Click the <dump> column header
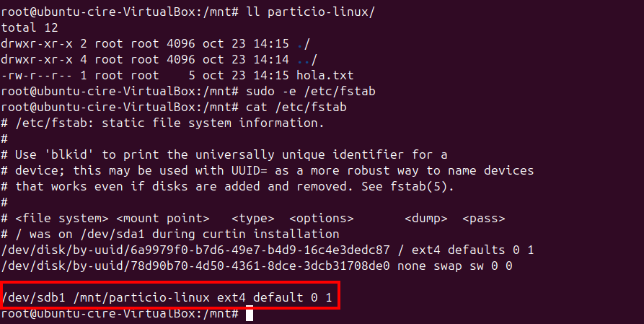The image size is (644, 324). [426, 218]
